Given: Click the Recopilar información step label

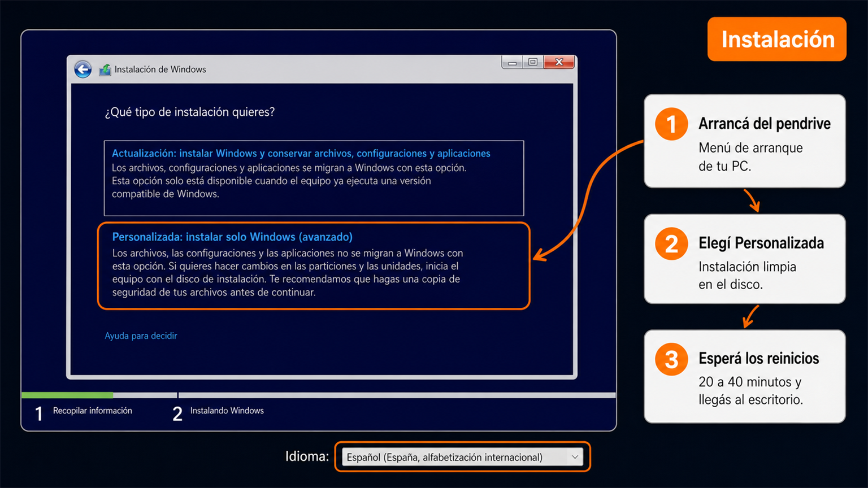Looking at the screenshot, I should click(x=93, y=411).
